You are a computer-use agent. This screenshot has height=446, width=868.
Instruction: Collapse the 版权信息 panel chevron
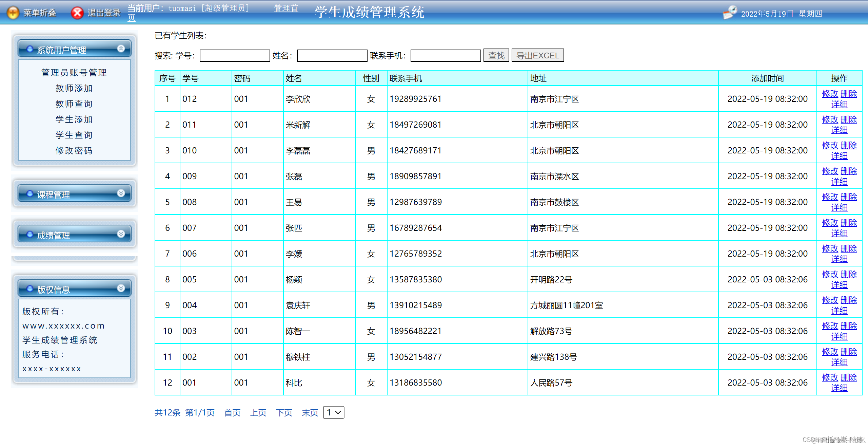pos(121,288)
